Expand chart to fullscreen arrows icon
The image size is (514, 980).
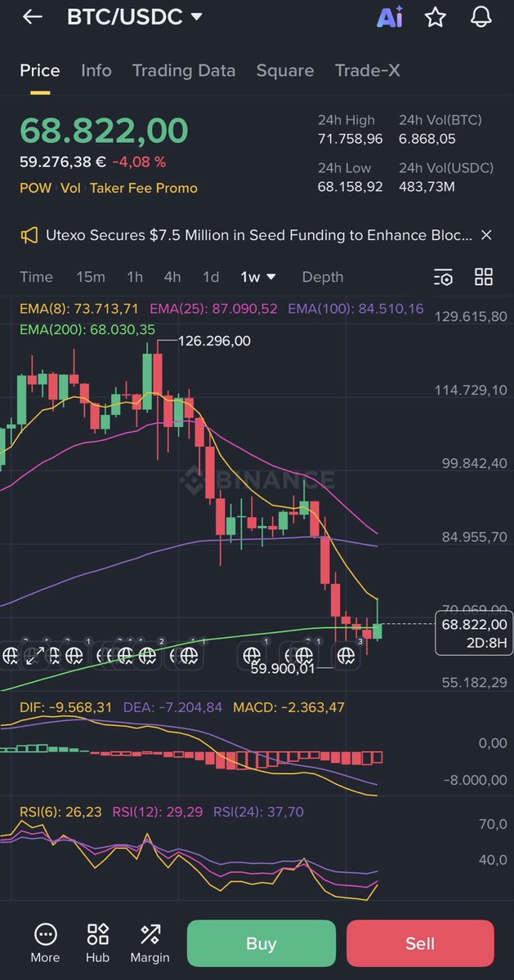click(x=34, y=655)
